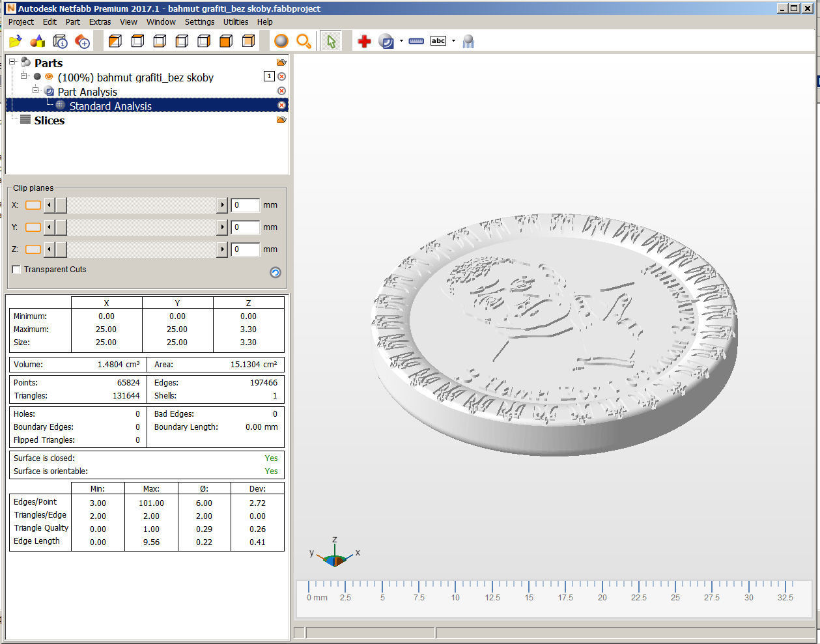Click the part number 1 box
The height and width of the screenshot is (644, 820).
(x=269, y=76)
